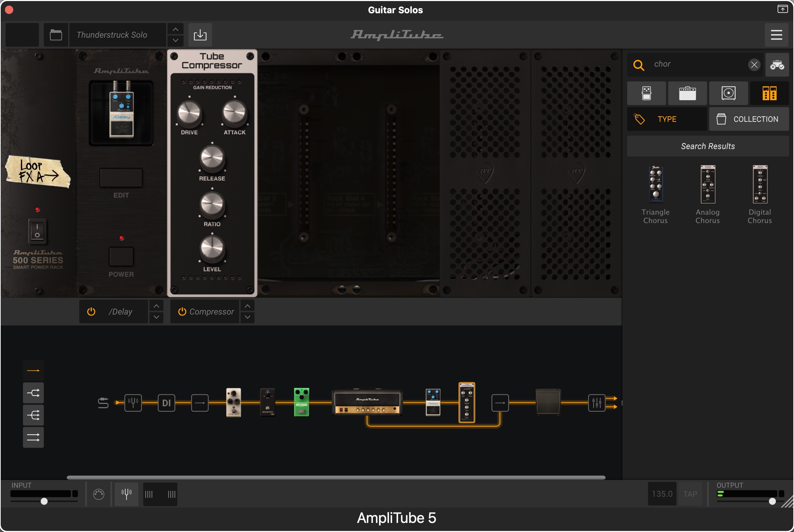Click the TAP tempo button

(690, 494)
